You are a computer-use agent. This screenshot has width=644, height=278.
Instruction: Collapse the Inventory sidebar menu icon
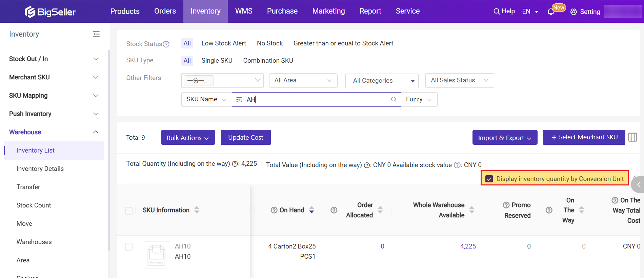[x=96, y=34]
